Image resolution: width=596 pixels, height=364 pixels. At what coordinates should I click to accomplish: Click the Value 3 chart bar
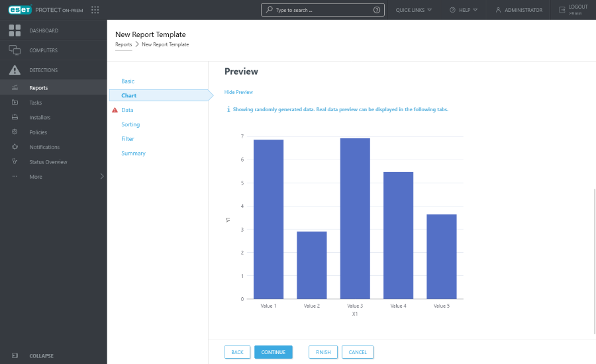point(355,218)
